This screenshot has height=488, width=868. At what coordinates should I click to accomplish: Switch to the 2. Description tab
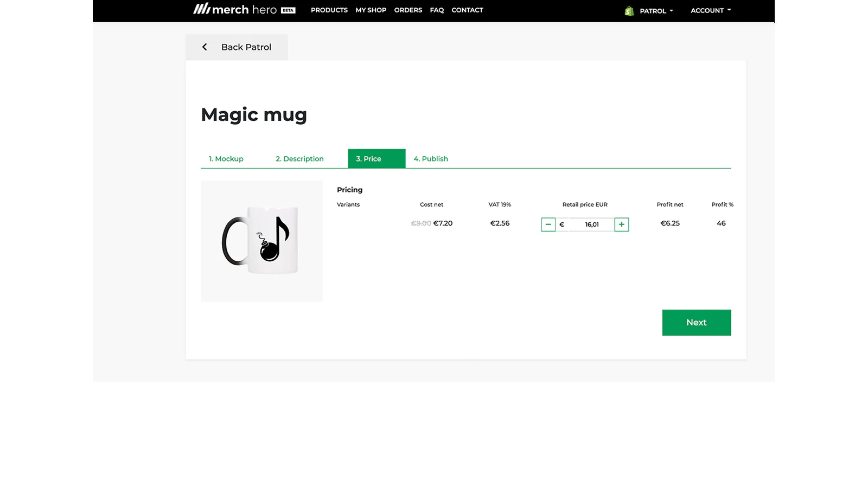point(299,159)
